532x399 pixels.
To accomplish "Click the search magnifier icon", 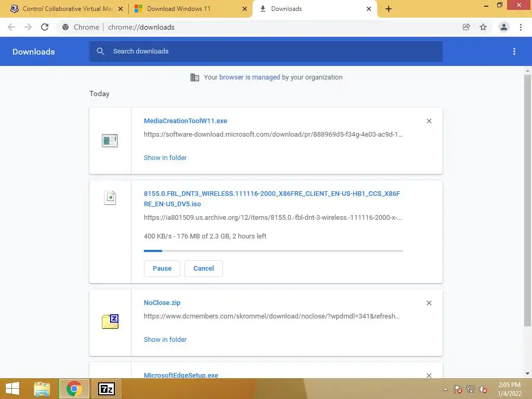I will pyautogui.click(x=100, y=51).
